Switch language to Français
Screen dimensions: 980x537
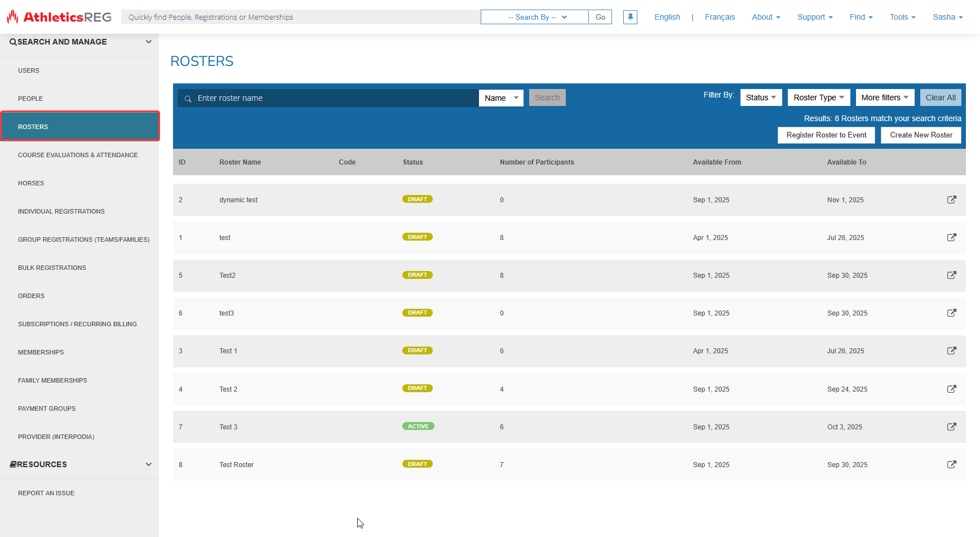[x=720, y=17]
